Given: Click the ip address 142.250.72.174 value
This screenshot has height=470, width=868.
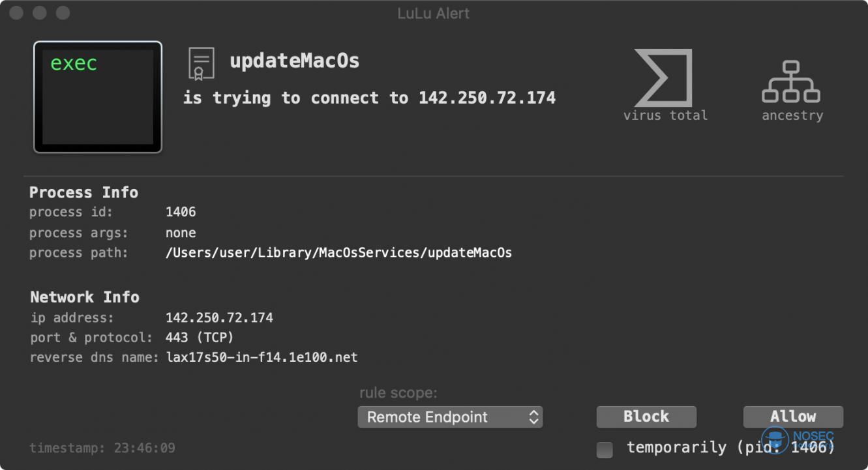Looking at the screenshot, I should point(219,318).
